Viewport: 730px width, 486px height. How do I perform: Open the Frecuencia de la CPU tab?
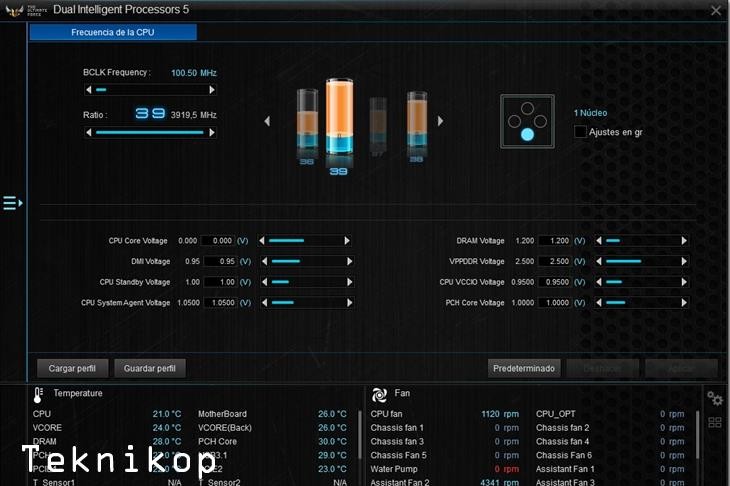[113, 33]
